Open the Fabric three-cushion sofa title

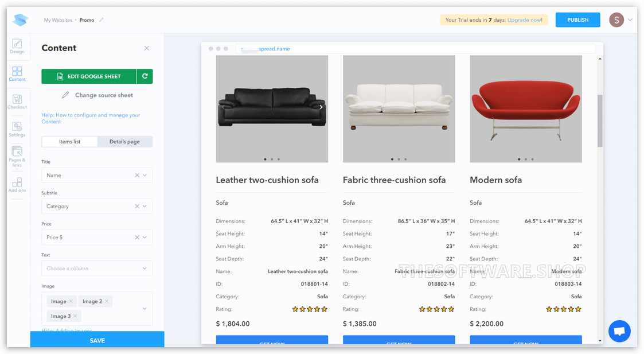[x=394, y=180]
